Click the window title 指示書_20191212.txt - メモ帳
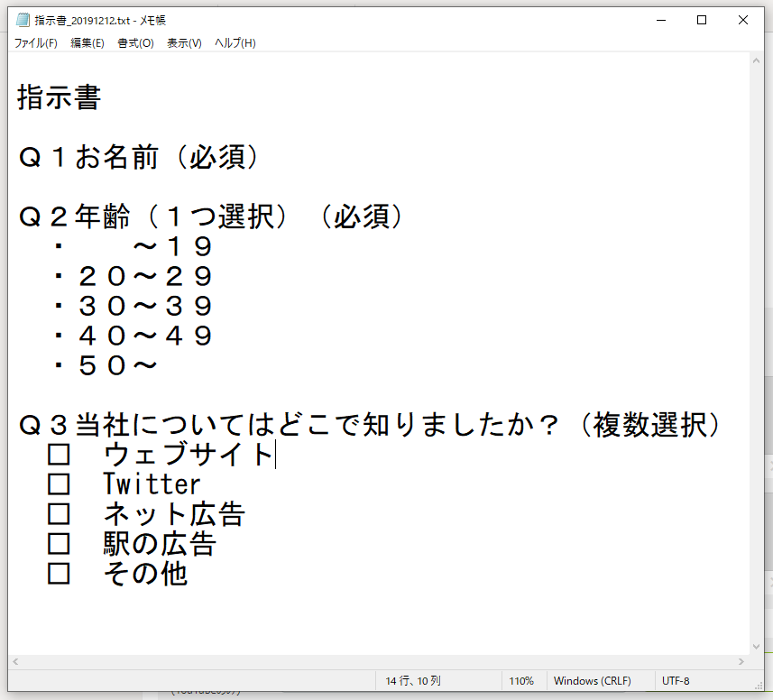Image resolution: width=773 pixels, height=700 pixels. [x=100, y=20]
